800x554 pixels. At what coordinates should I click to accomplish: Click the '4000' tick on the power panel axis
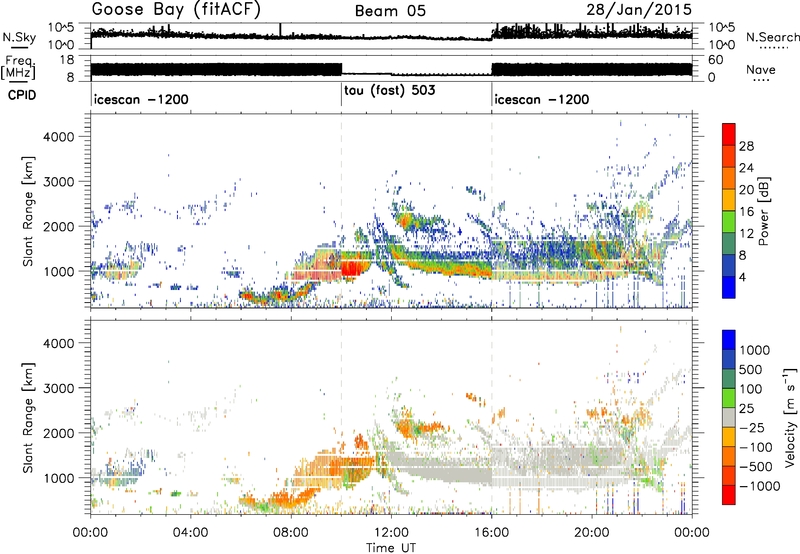point(58,137)
